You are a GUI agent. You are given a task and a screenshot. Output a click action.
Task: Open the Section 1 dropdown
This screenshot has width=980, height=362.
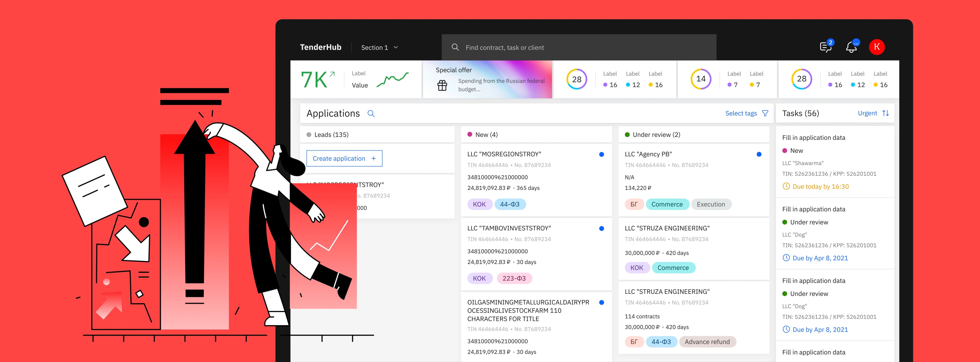click(379, 47)
